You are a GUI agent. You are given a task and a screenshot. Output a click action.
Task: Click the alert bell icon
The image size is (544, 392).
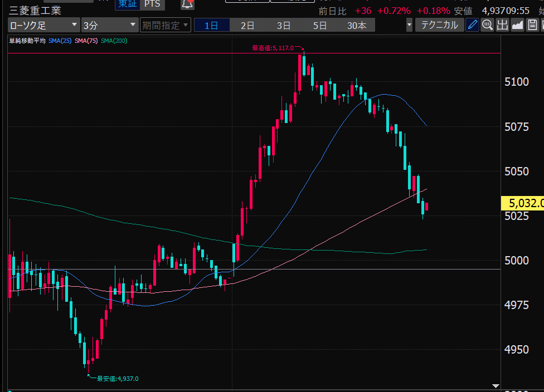[187, 4]
